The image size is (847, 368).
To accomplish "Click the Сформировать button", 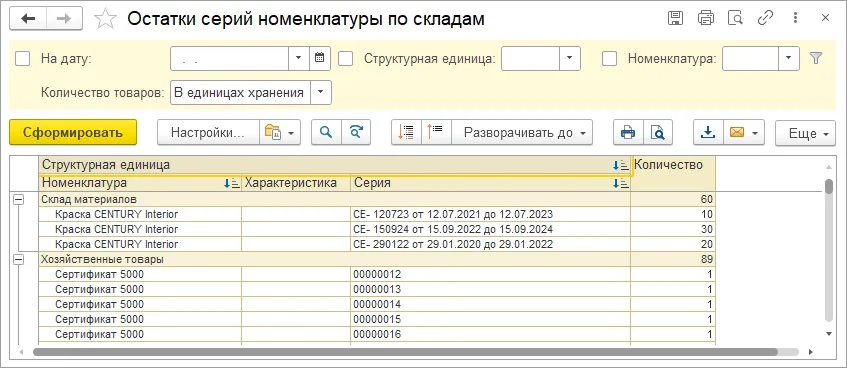I will click(x=73, y=132).
